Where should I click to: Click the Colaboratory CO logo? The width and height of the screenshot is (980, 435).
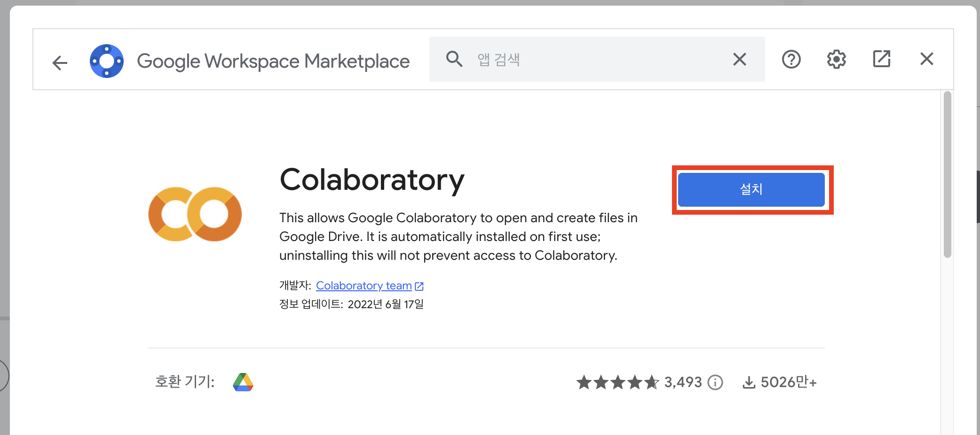pos(195,214)
